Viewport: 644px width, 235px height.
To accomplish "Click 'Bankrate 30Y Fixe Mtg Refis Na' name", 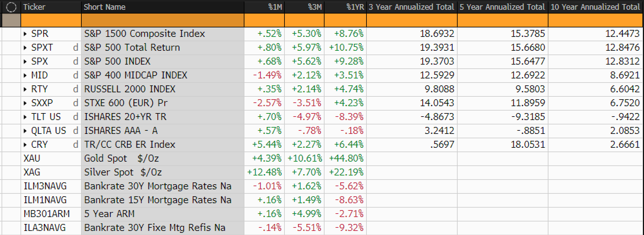I will (155, 228).
